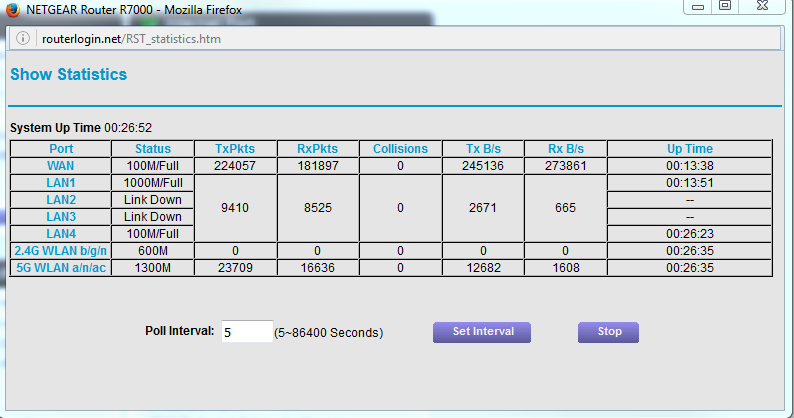The image size is (794, 418).
Task: Click WAN Tx B/s value 245136
Action: click(483, 166)
